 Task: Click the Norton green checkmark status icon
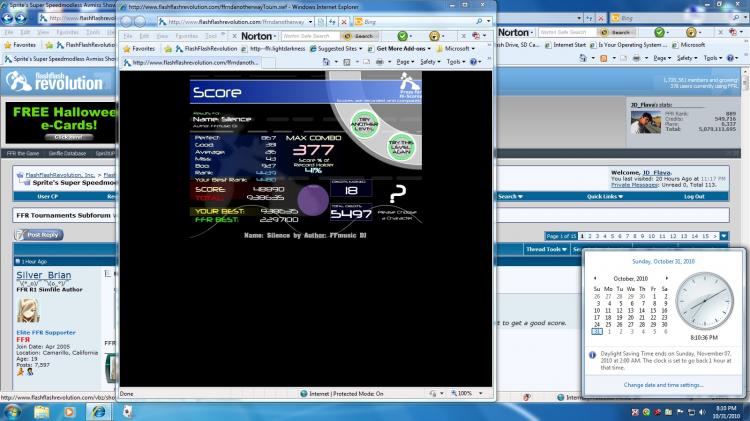(403, 36)
